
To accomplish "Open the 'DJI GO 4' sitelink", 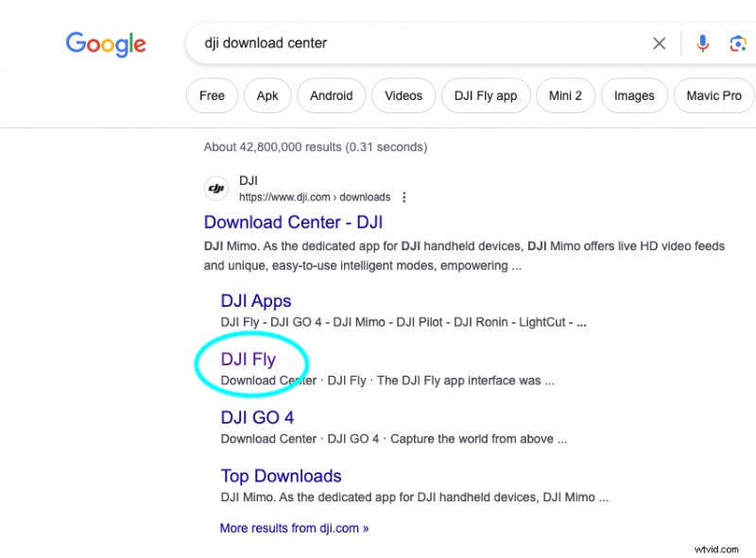I will point(256,416).
